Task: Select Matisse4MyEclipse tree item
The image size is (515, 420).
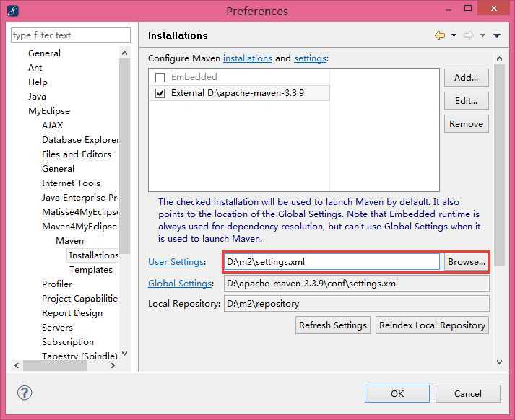Action: click(x=80, y=212)
